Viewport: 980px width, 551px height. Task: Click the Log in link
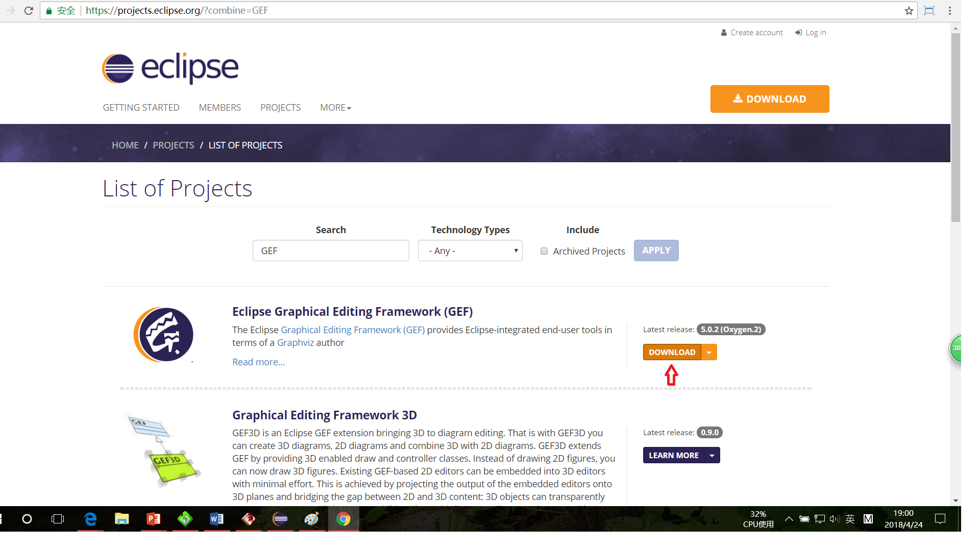(811, 33)
